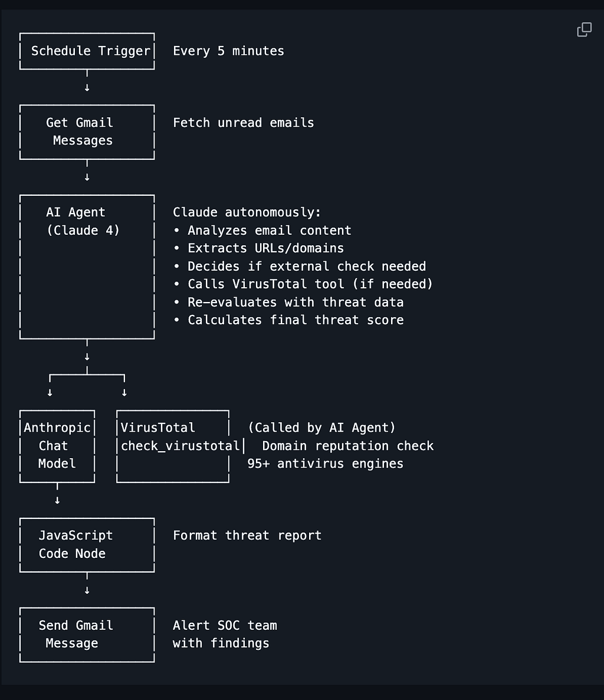This screenshot has height=700, width=604.
Task: Click the Anthropic Chat Model box
Action: 57,446
